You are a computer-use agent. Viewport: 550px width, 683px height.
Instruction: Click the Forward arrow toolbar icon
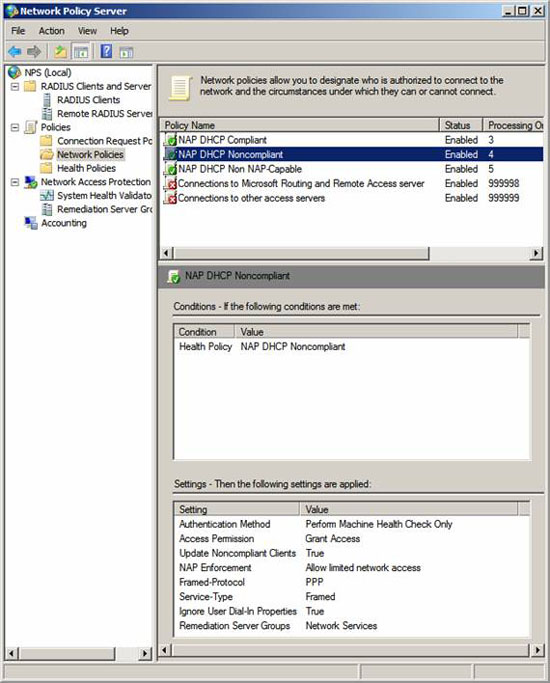pyautogui.click(x=34, y=52)
